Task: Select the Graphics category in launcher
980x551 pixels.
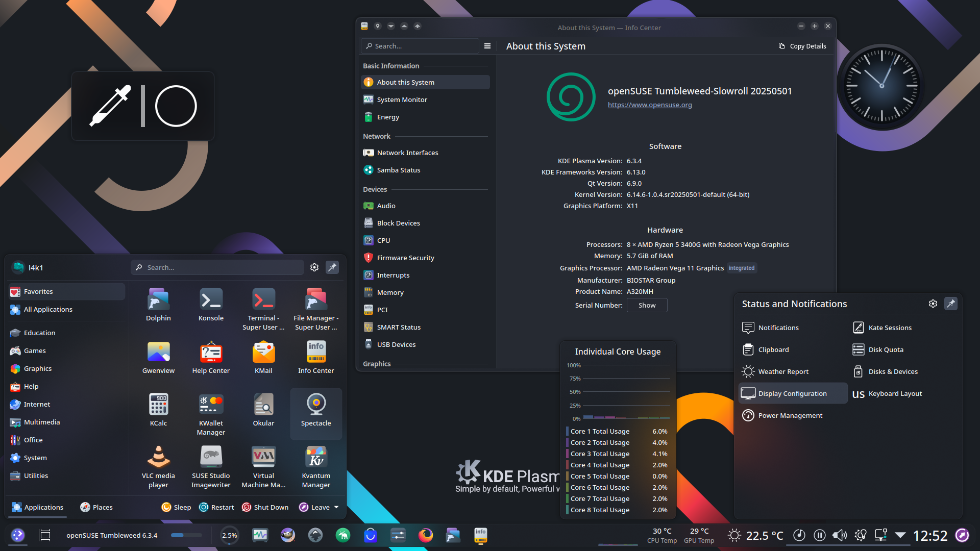Action: [x=67, y=368]
